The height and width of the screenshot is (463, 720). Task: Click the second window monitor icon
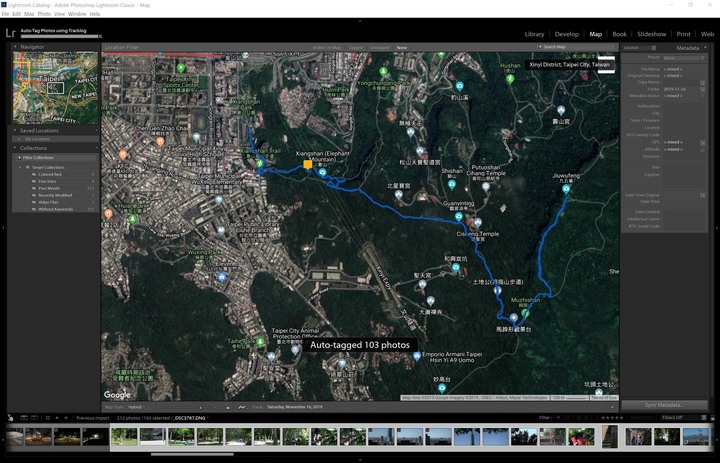coord(34,418)
